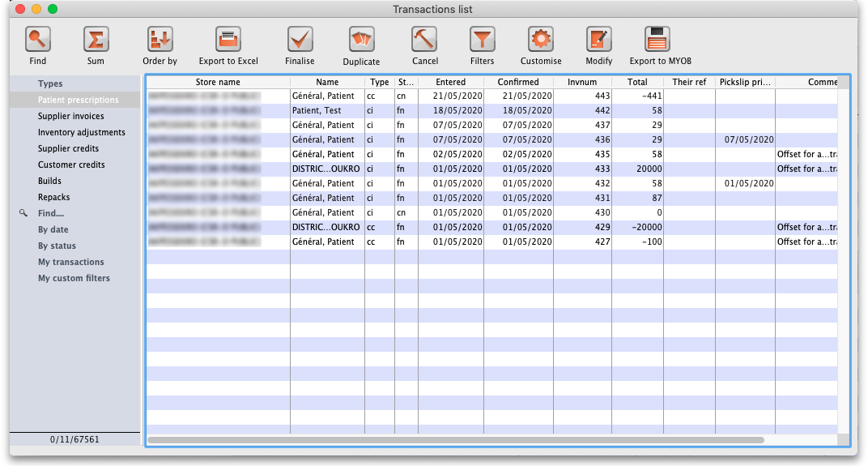Click the Duplicate toolbar icon
This screenshot has width=868, height=466.
361,39
